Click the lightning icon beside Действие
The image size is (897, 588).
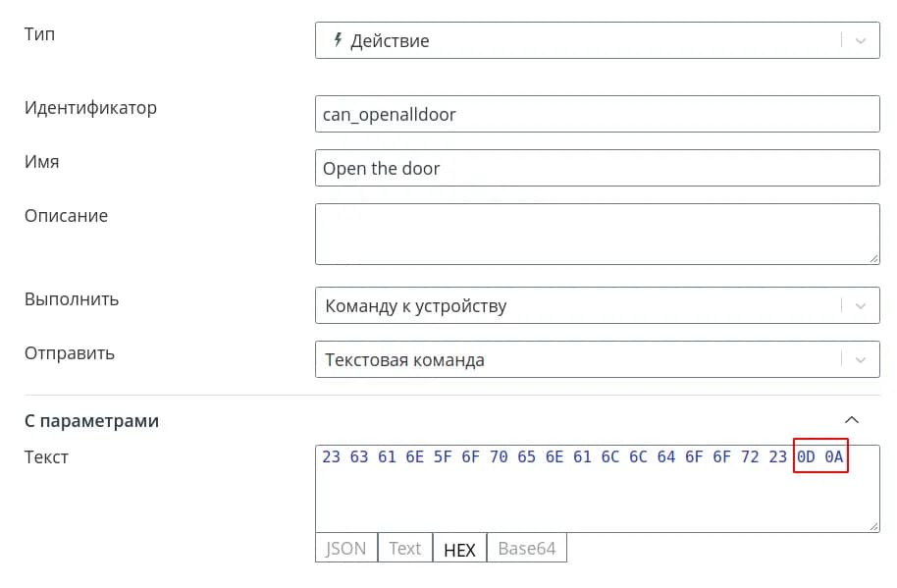click(338, 40)
